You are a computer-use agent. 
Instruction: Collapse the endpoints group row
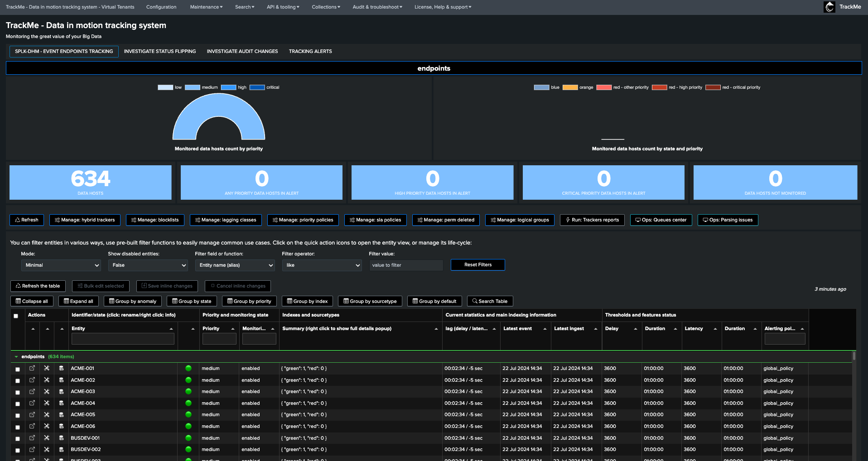click(x=16, y=357)
